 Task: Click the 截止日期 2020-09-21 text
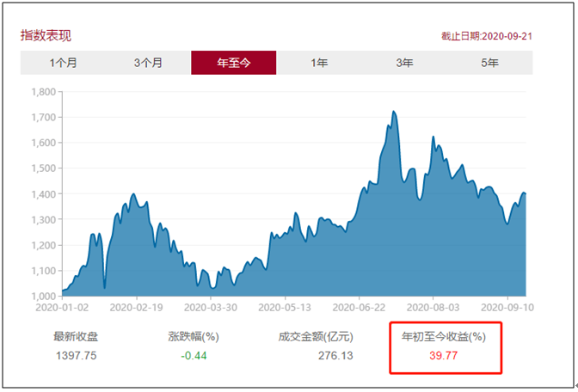pyautogui.click(x=486, y=36)
